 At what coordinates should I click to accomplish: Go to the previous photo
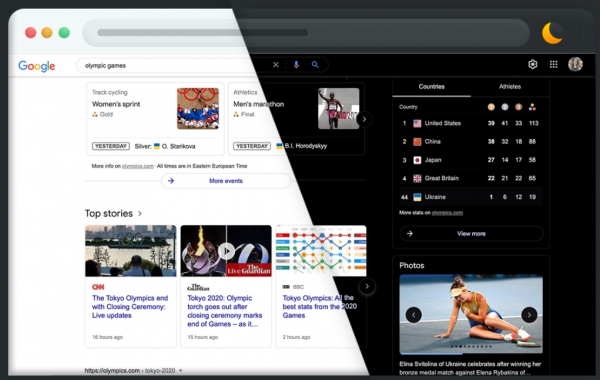pos(413,315)
